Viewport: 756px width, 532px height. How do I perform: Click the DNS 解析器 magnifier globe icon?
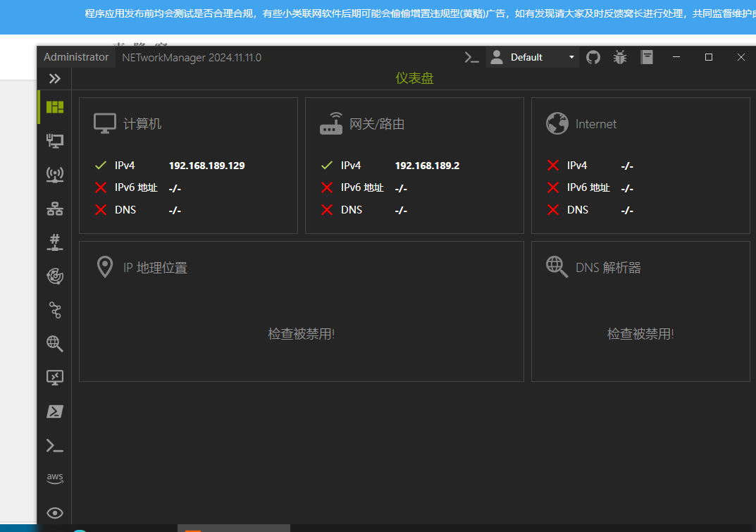point(557,267)
